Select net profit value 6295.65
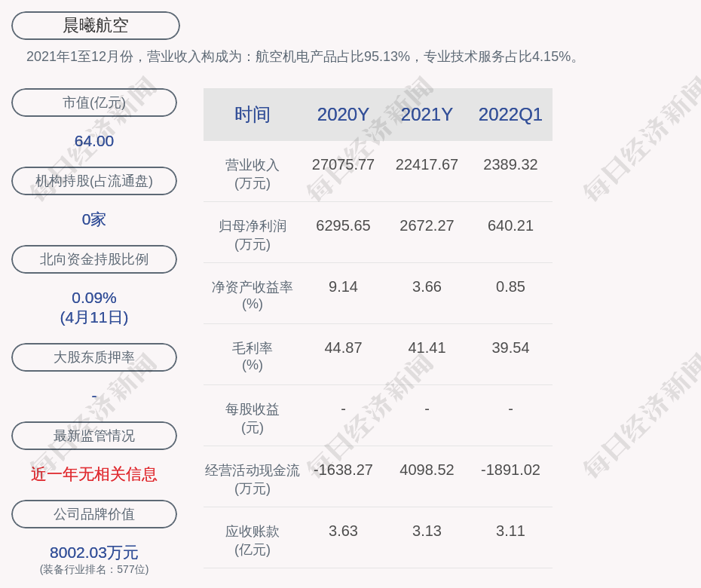This screenshot has height=588, width=701. tap(343, 226)
